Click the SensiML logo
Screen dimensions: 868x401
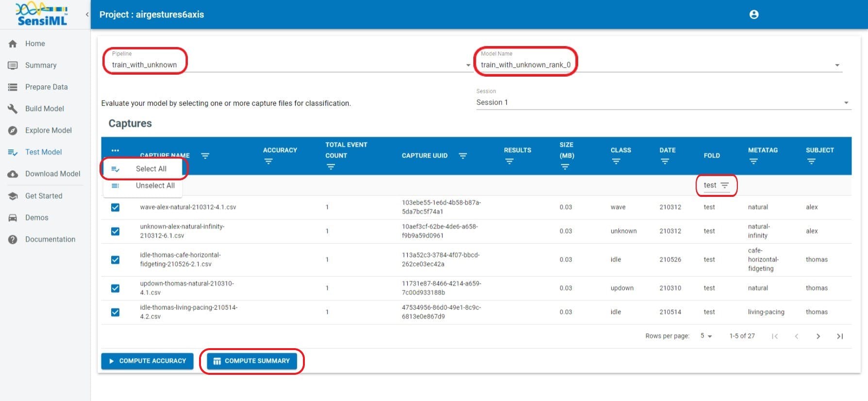point(42,14)
